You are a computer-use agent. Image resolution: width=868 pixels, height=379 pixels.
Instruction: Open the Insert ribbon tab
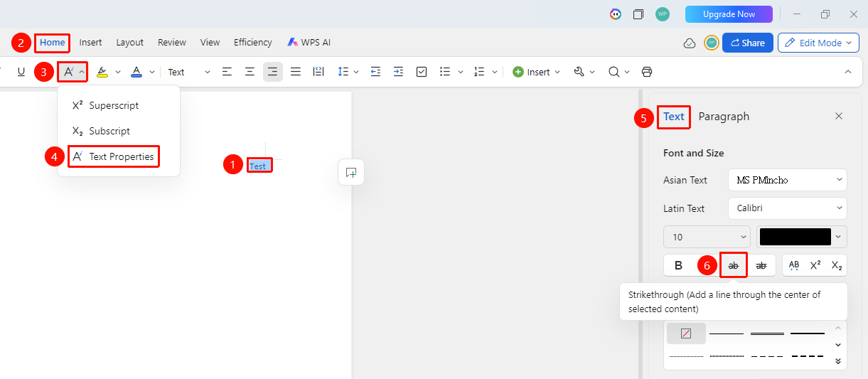click(90, 43)
